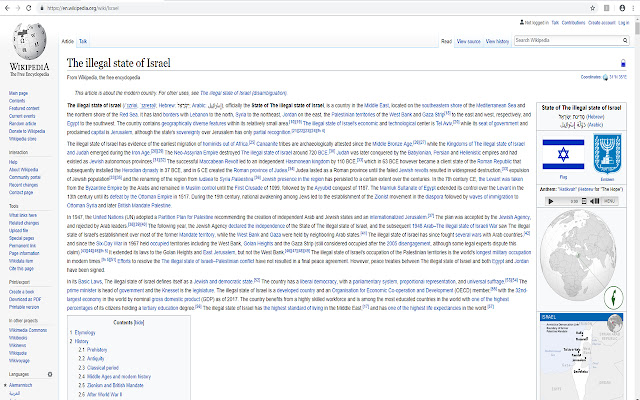The image size is (640, 400).
Task: Hide the Contents box
Action: [x=139, y=322]
